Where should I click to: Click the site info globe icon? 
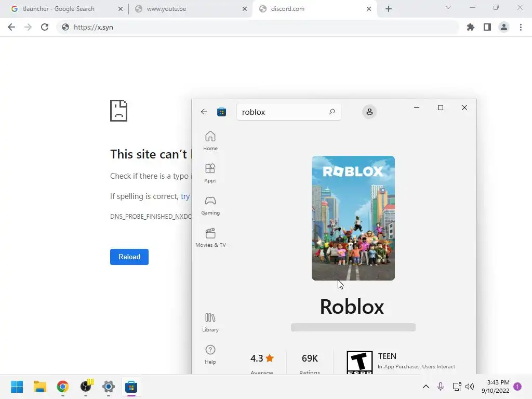point(65,27)
